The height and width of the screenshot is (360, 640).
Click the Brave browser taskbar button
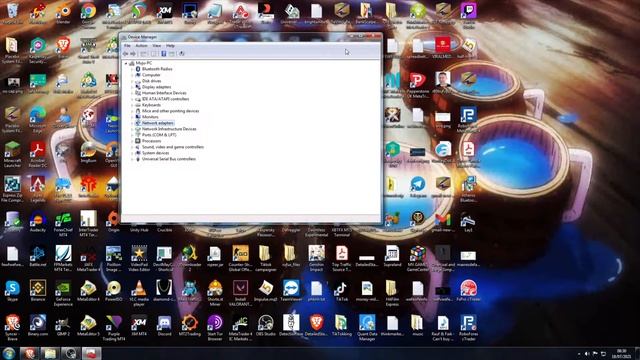tap(29, 353)
